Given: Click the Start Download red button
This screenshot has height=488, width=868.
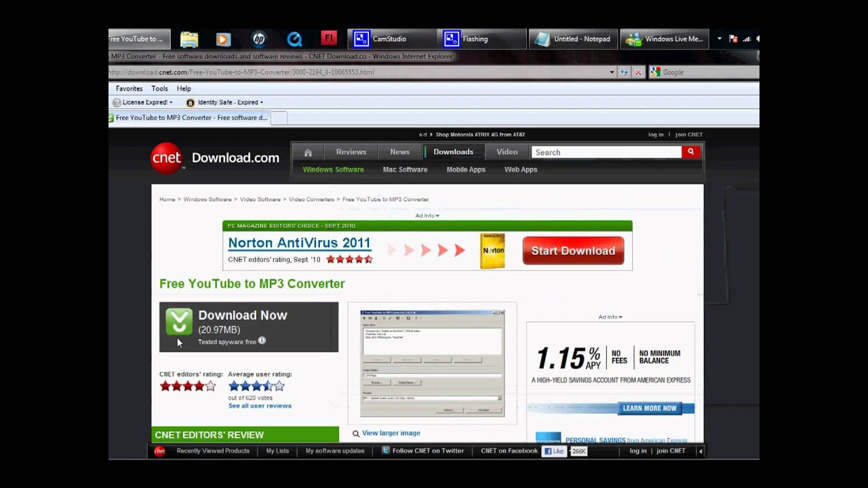Looking at the screenshot, I should [x=573, y=251].
